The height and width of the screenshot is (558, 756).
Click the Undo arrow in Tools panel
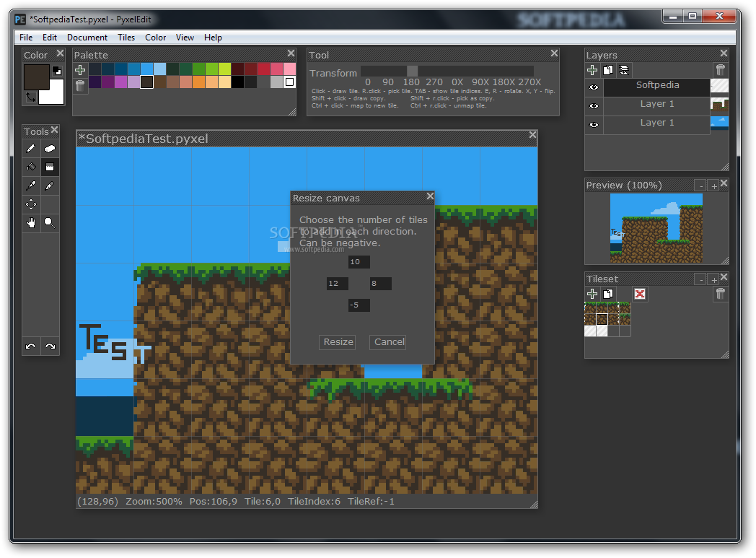(31, 346)
